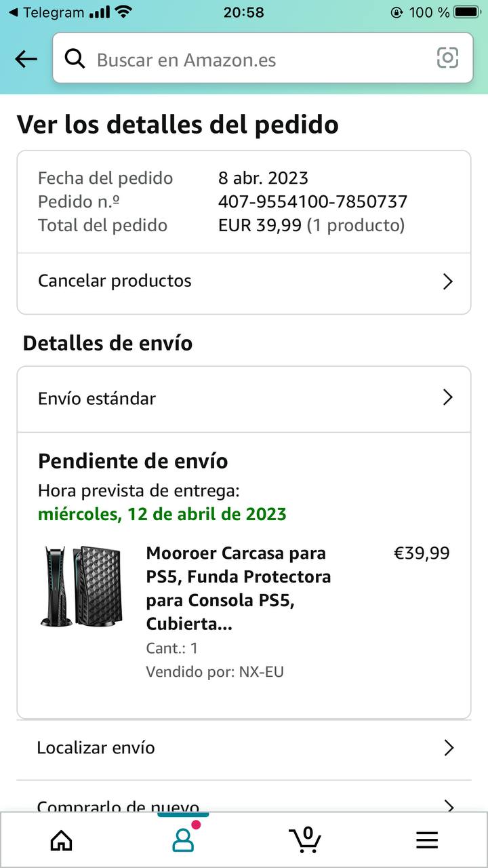The width and height of the screenshot is (488, 868).
Task: Expand Comprarlo de nuevo chevron
Action: 448,806
